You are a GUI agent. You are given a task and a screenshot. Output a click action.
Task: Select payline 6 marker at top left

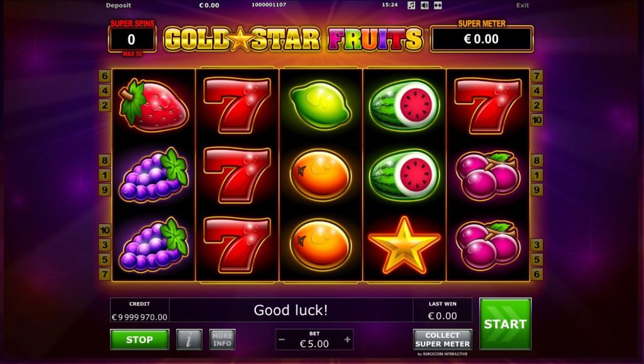click(x=105, y=76)
